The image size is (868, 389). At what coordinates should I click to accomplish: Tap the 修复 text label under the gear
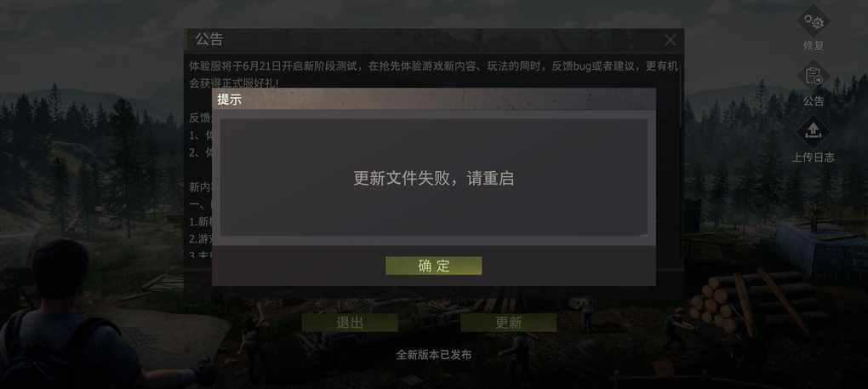pos(814,46)
